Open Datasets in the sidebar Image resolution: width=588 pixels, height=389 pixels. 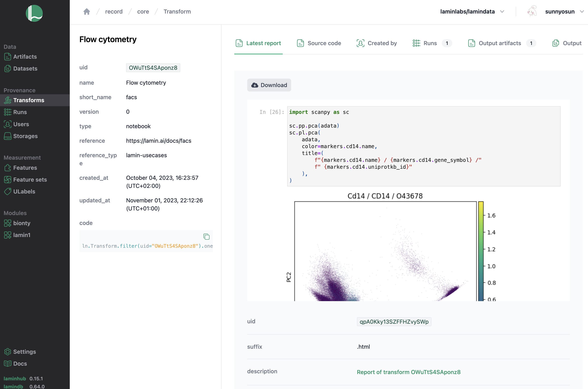25,69
